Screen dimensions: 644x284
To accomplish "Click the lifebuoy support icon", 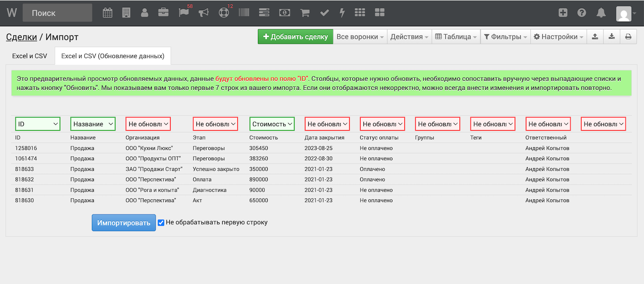I will coord(224,13).
